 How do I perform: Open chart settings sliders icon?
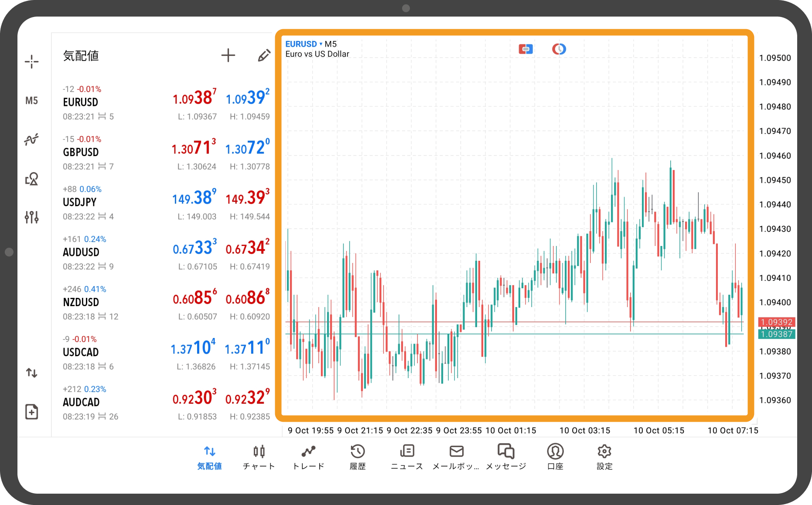31,217
